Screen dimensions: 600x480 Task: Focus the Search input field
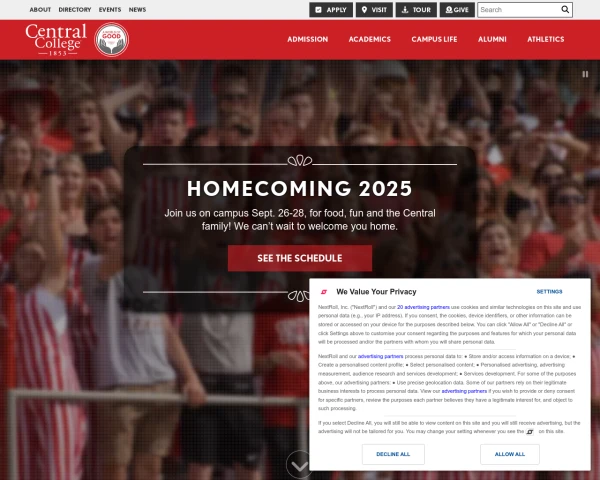coord(519,10)
